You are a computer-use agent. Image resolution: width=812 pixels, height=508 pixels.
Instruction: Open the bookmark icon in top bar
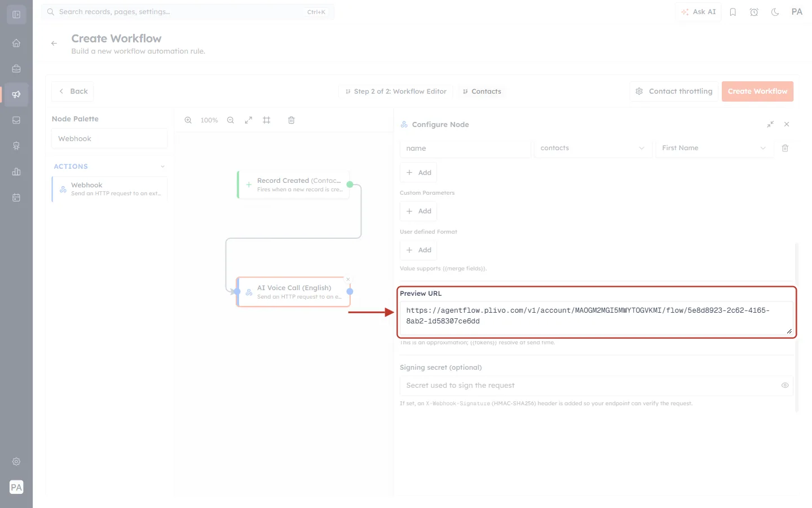(733, 12)
